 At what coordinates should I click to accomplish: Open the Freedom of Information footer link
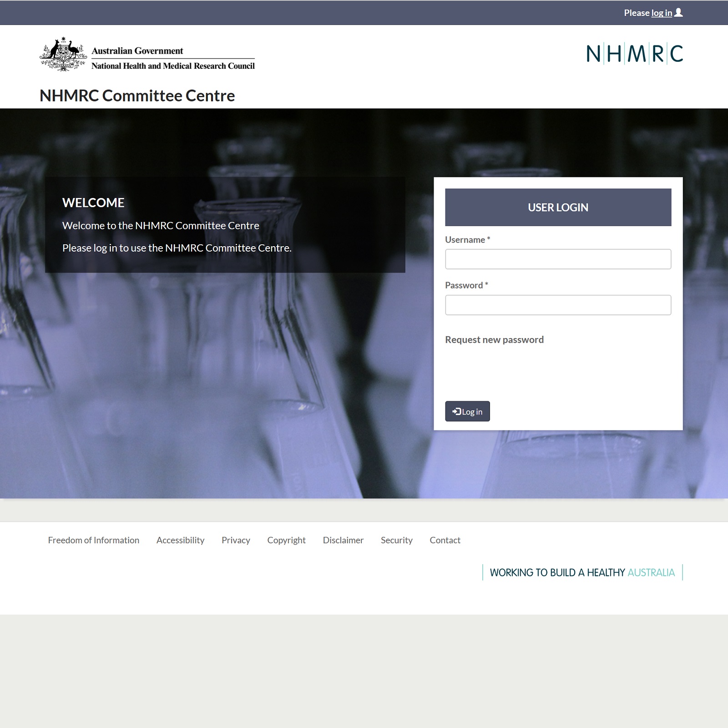[94, 540]
